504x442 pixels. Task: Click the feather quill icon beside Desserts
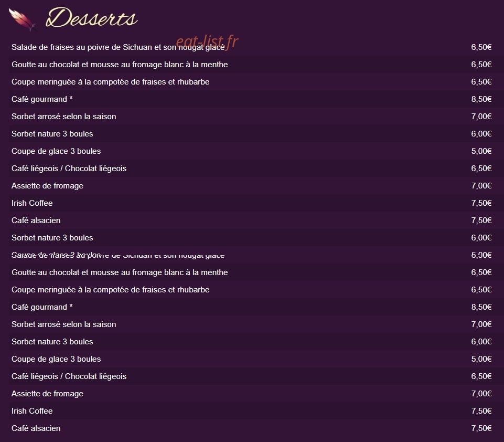coord(22,19)
